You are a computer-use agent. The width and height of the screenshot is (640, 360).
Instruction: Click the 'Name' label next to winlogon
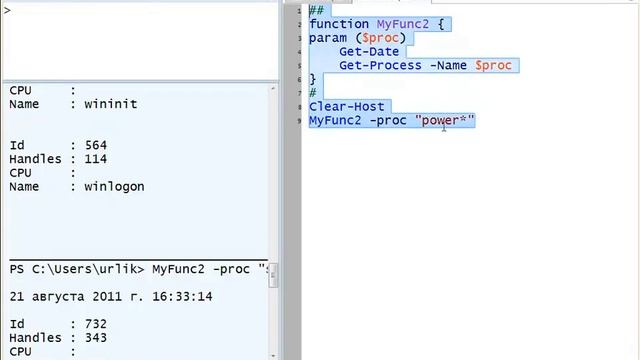[x=24, y=187]
